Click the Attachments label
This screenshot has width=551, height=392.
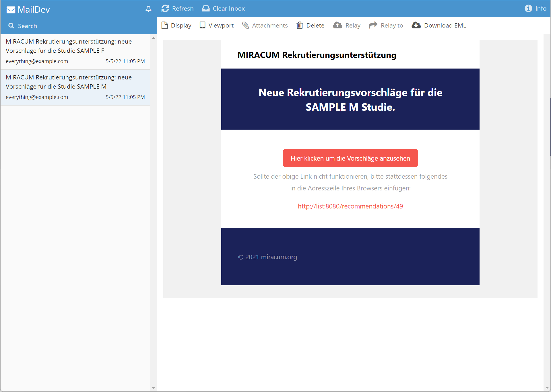click(270, 25)
